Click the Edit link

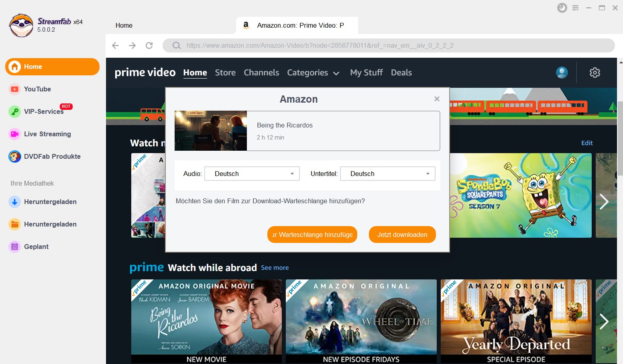(x=587, y=143)
